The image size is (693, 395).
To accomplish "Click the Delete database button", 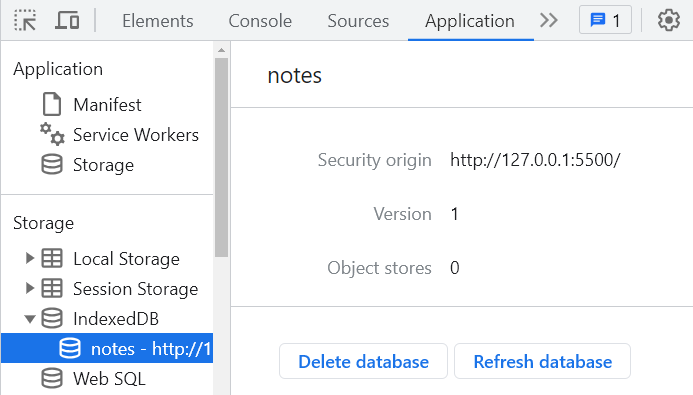I will click(363, 361).
